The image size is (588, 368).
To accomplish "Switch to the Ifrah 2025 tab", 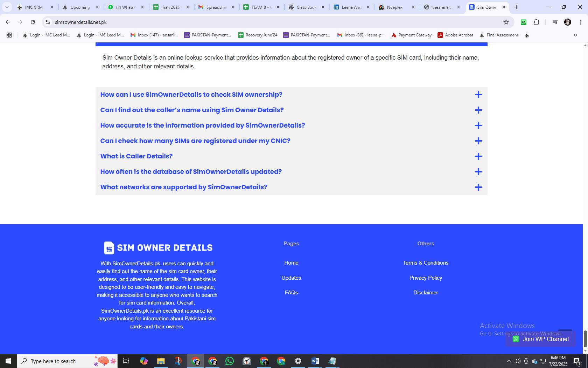I will [171, 7].
